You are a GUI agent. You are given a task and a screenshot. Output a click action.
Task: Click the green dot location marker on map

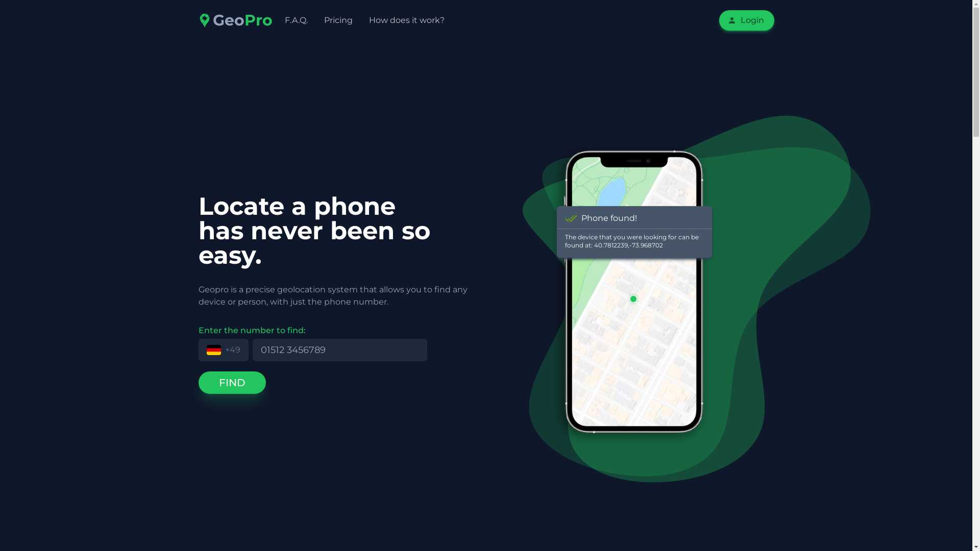pyautogui.click(x=633, y=298)
